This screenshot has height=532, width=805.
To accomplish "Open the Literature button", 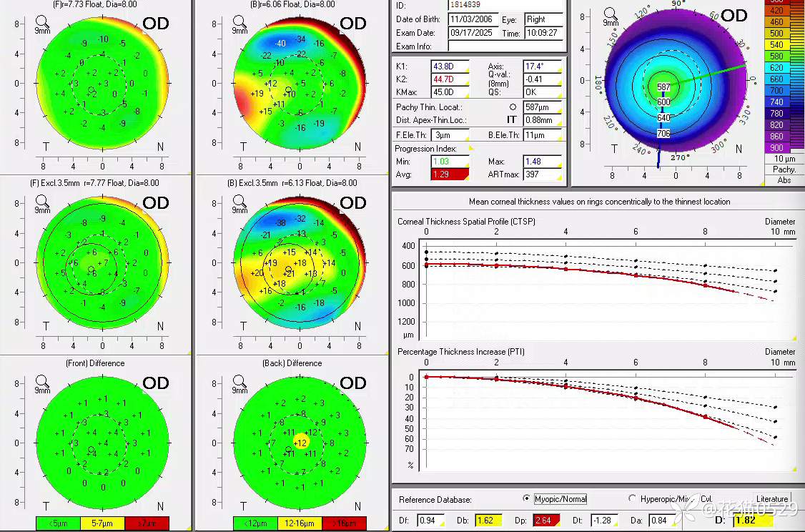I will pos(772,498).
